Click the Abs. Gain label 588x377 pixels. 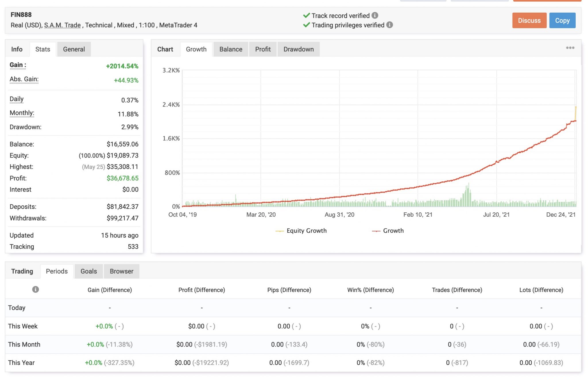coord(24,79)
